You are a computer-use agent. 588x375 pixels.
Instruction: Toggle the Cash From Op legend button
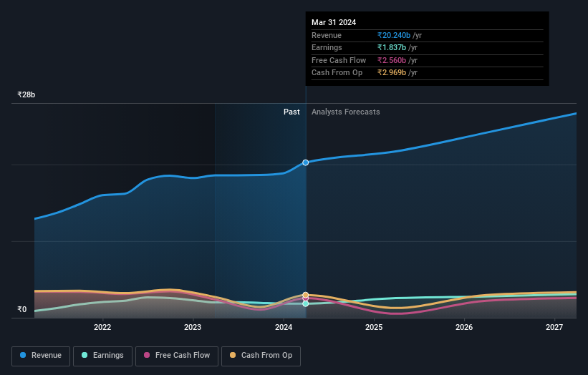[x=261, y=356]
